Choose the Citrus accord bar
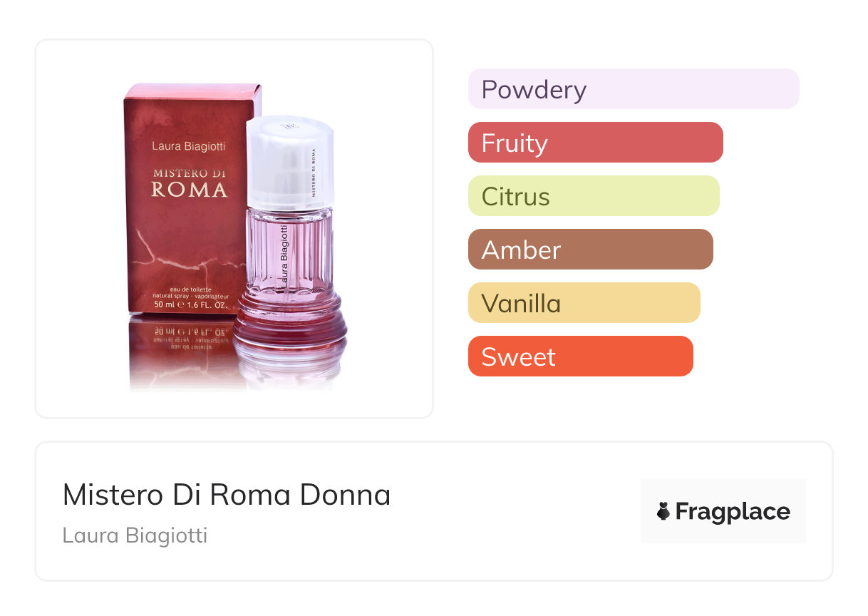Image resolution: width=868 pixels, height=616 pixels. pyautogui.click(x=593, y=196)
